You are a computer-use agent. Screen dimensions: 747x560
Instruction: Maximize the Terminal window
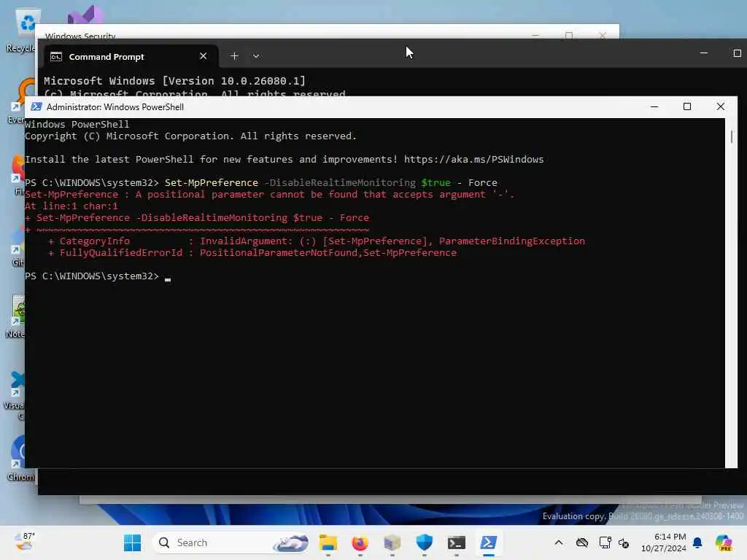click(x=737, y=53)
